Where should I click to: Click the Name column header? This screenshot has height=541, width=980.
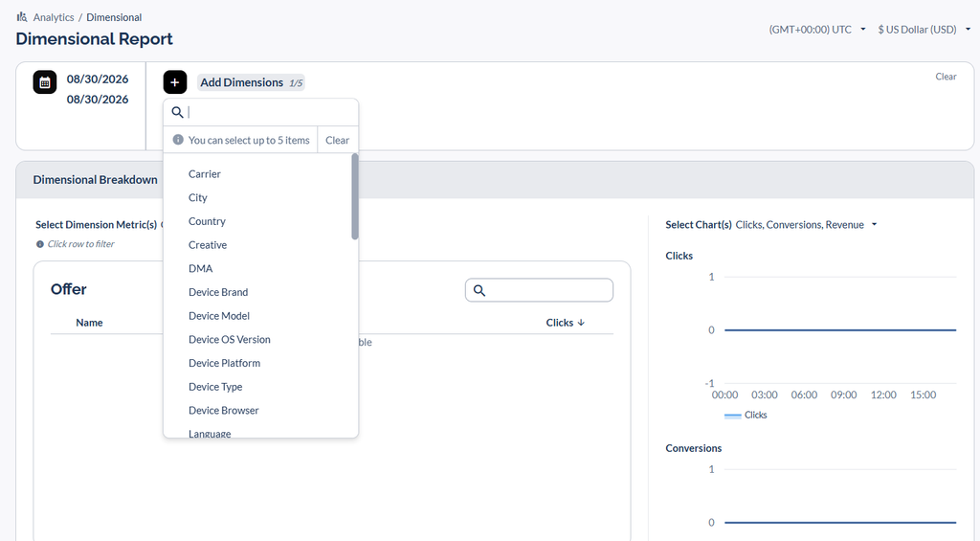(89, 323)
